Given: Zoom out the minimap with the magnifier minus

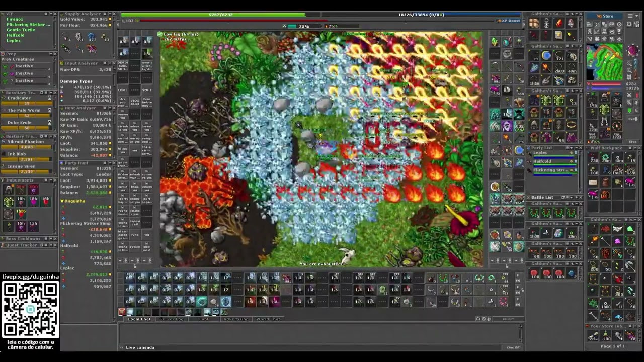Looking at the screenshot, I should coord(629,63).
